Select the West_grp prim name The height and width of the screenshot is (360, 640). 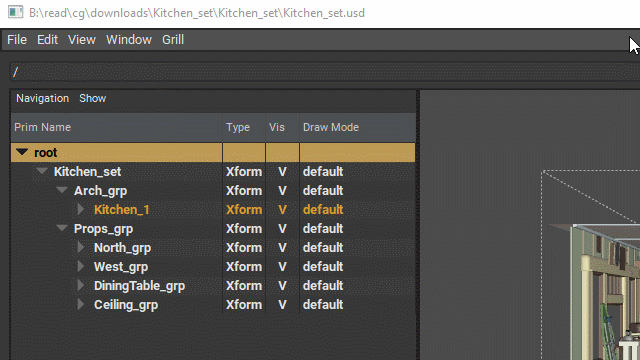pyautogui.click(x=121, y=267)
